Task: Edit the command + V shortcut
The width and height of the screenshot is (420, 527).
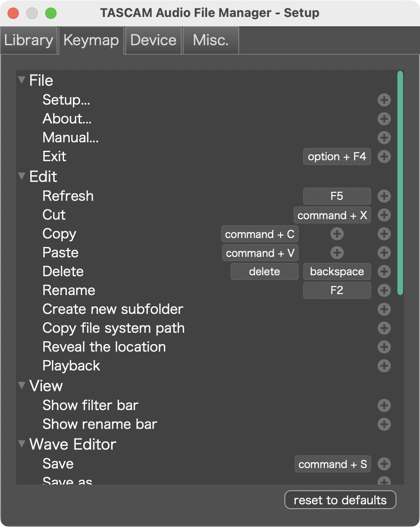Action: click(260, 253)
